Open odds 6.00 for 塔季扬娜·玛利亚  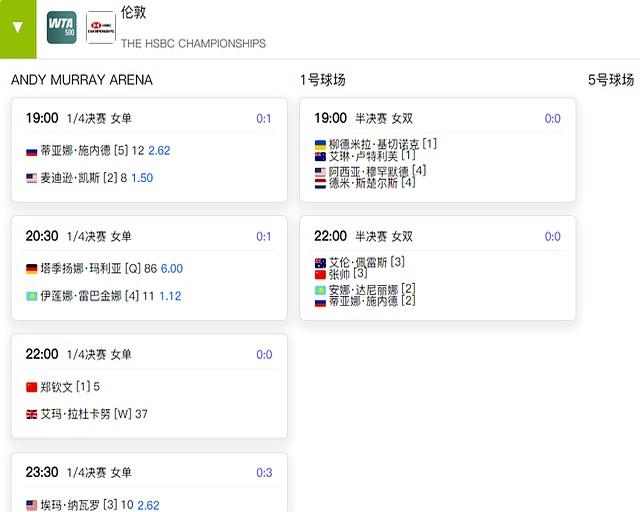(x=172, y=269)
